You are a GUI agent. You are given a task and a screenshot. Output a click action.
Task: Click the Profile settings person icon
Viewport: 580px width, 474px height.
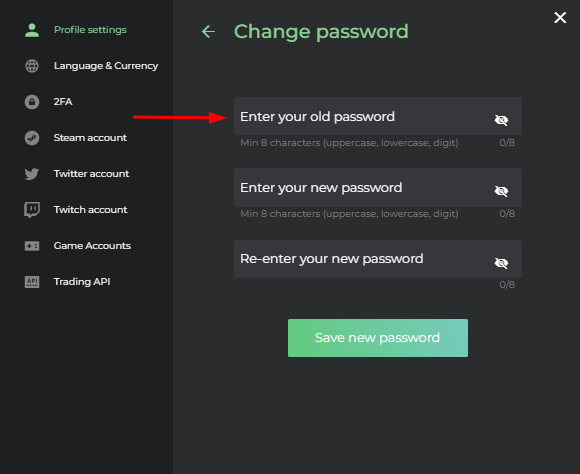pyautogui.click(x=32, y=30)
